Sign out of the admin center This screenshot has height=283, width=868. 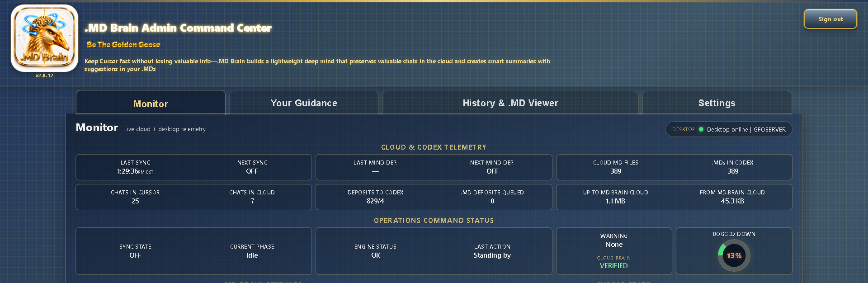[x=830, y=19]
